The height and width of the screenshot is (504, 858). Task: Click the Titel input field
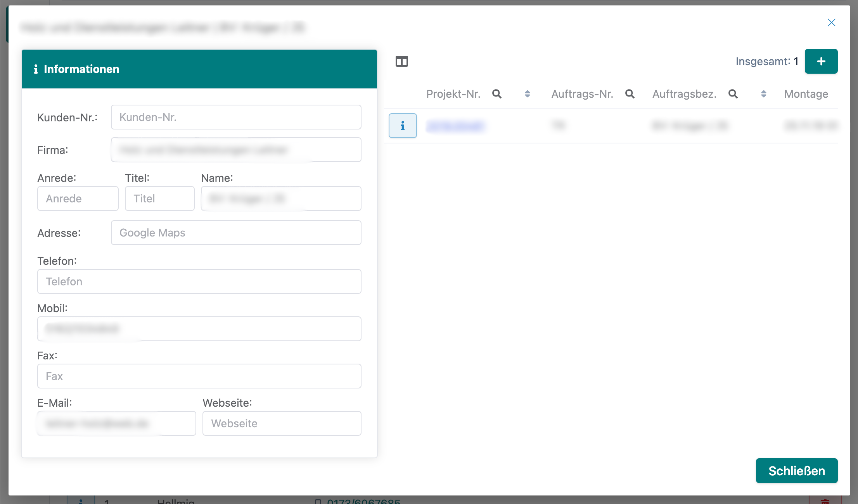159,198
